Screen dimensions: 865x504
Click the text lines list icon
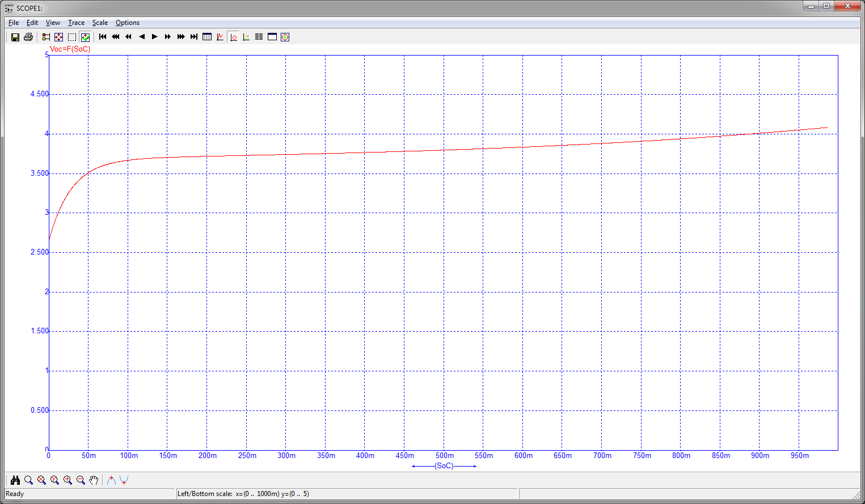[x=259, y=37]
